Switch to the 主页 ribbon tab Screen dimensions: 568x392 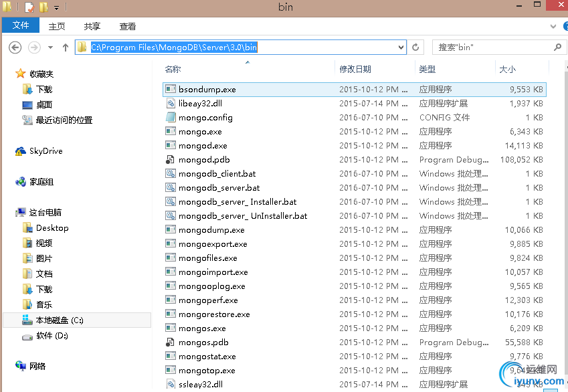tap(57, 27)
